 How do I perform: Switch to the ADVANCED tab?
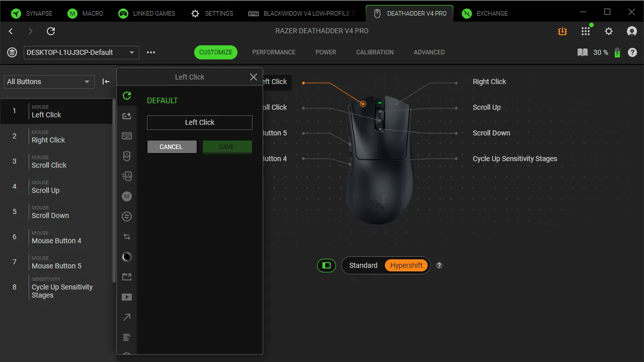pyautogui.click(x=429, y=52)
